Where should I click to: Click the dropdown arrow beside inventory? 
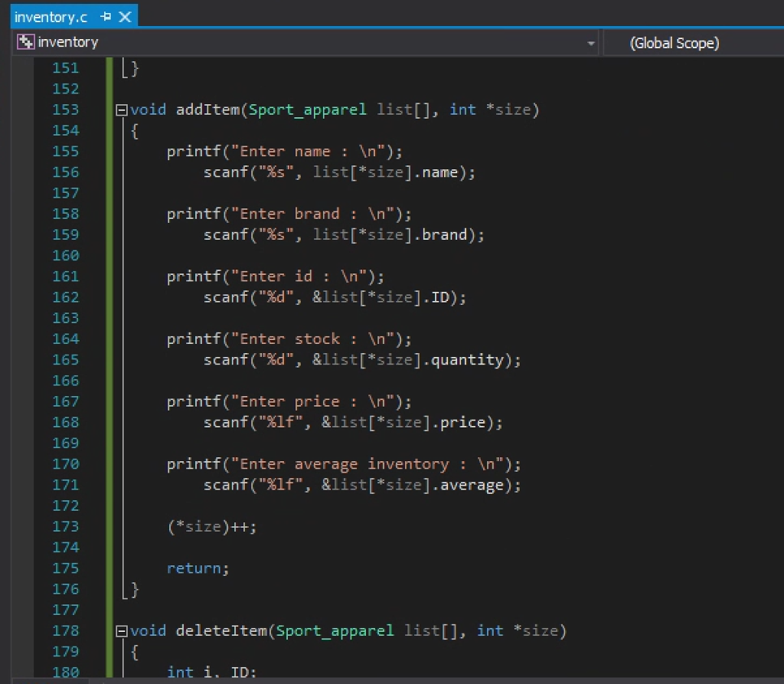click(x=593, y=44)
